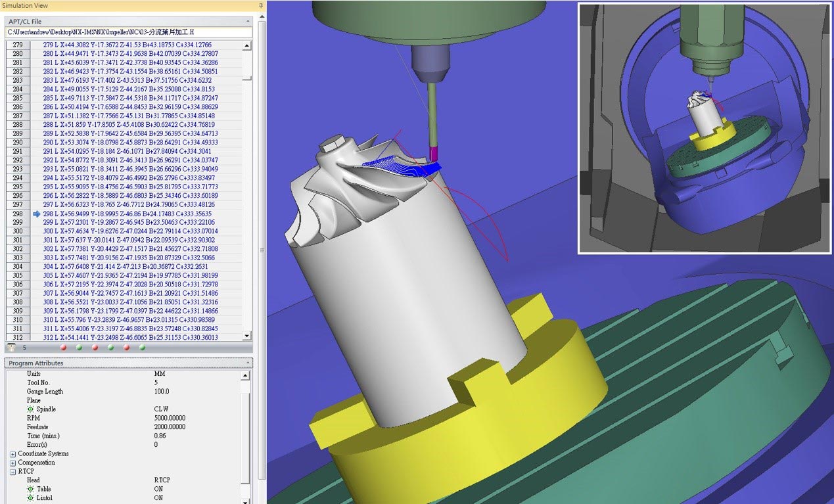Click the RPM value '5000.00000'
This screenshot has height=504, width=834.
coord(170,418)
